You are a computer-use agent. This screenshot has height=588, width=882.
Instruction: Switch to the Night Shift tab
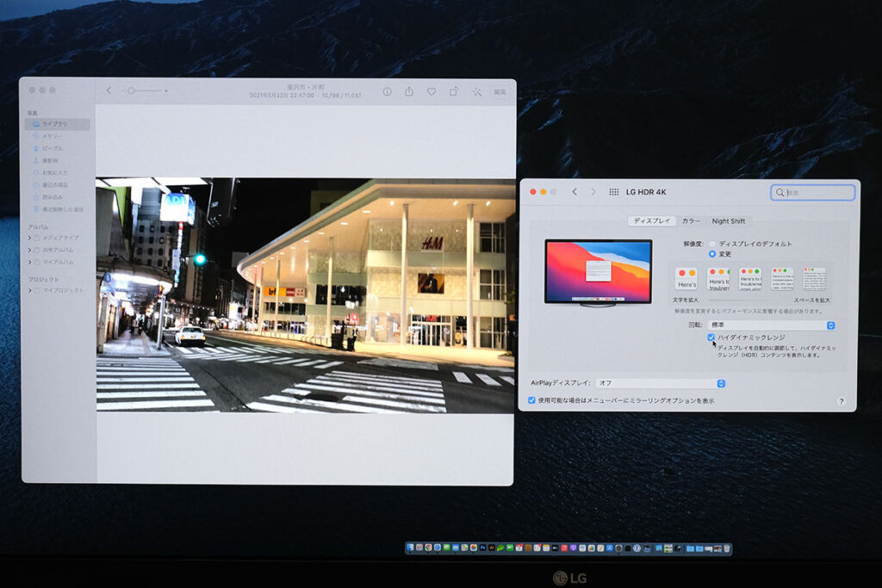729,221
